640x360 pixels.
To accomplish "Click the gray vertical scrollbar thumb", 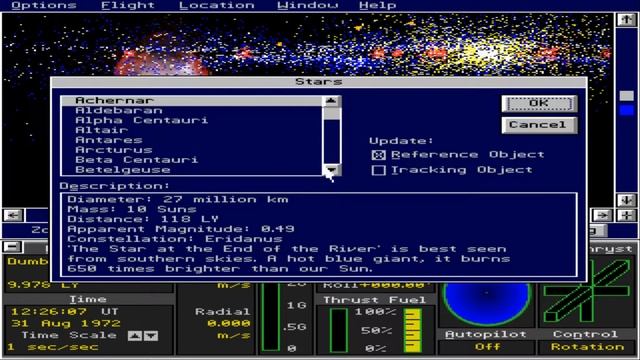I will [x=627, y=96].
